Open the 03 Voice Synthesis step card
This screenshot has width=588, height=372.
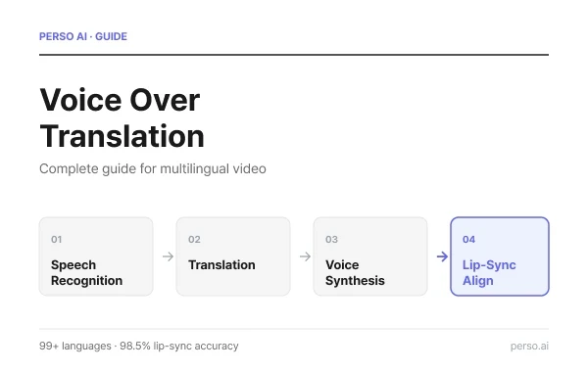click(x=370, y=256)
